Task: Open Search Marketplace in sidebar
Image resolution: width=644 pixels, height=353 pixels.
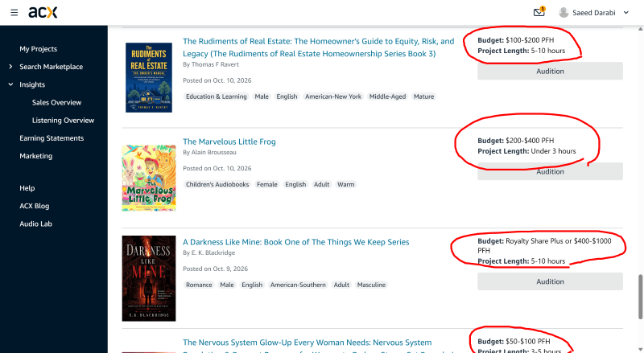Action: point(51,67)
